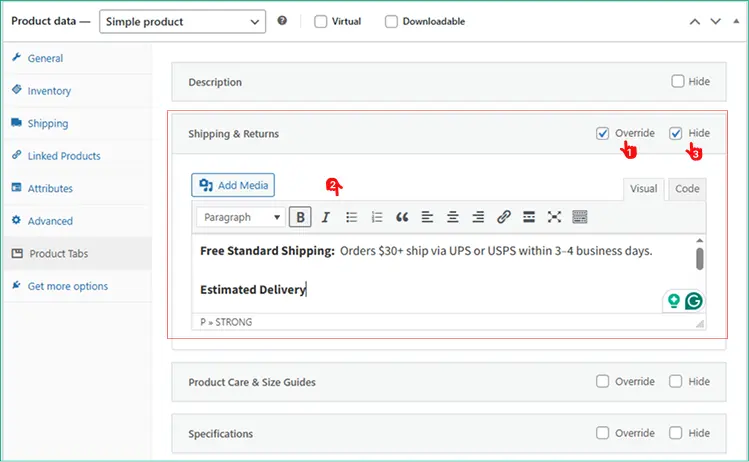Click the green lightbulb suggestion icon
749x462 pixels.
coord(674,301)
